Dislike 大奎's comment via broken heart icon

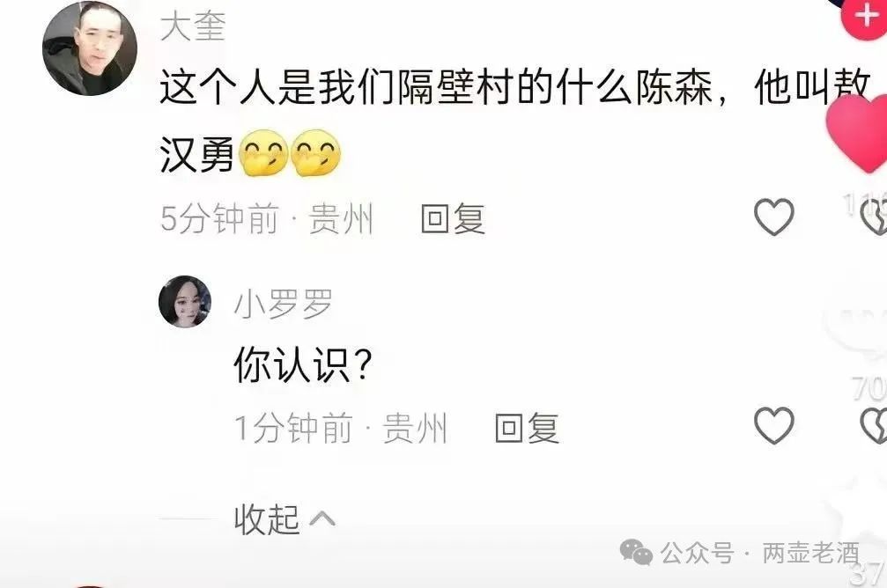coord(874,217)
